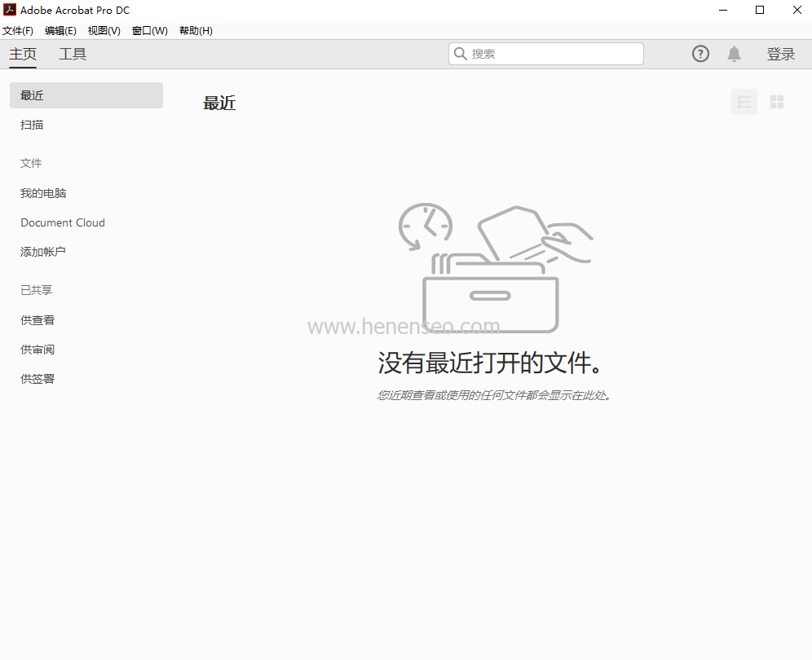This screenshot has width=812, height=660.
Task: Open 我的电脑 in the sidebar
Action: pyautogui.click(x=43, y=193)
